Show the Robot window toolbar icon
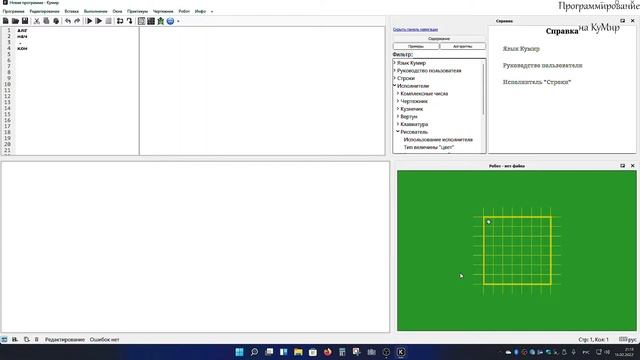The height and width of the screenshot is (360, 640). tap(141, 21)
